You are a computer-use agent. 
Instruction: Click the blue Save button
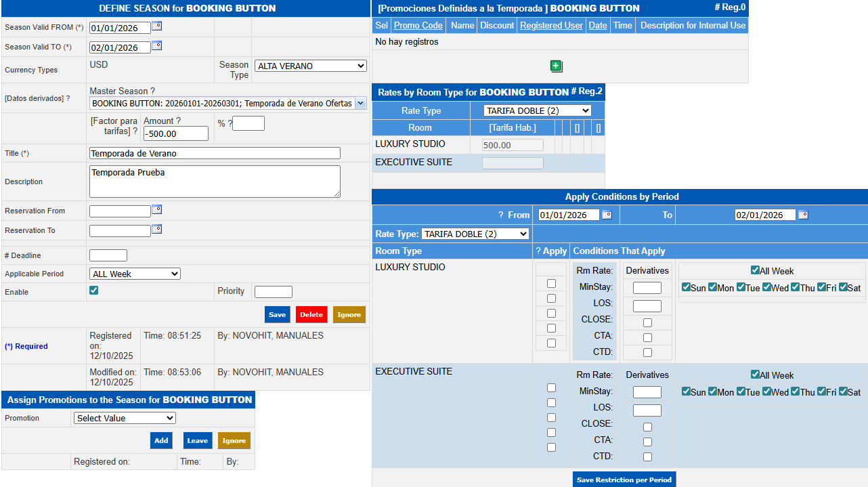tap(277, 314)
